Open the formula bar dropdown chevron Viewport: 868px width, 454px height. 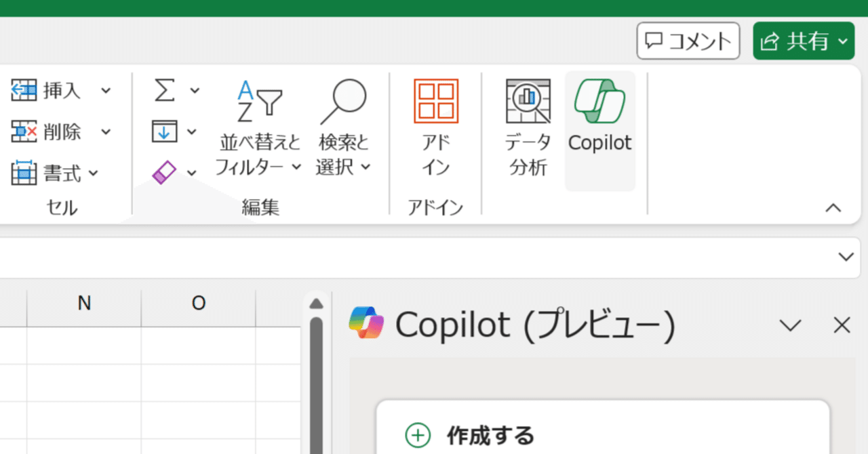[846, 257]
